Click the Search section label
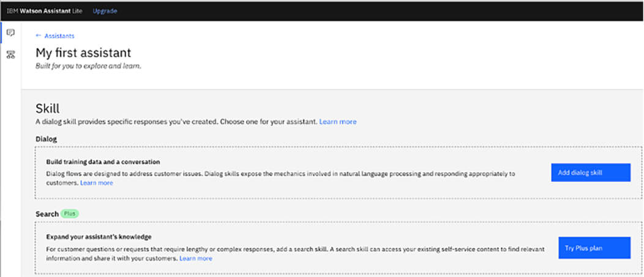This screenshot has width=644, height=277. [47, 214]
